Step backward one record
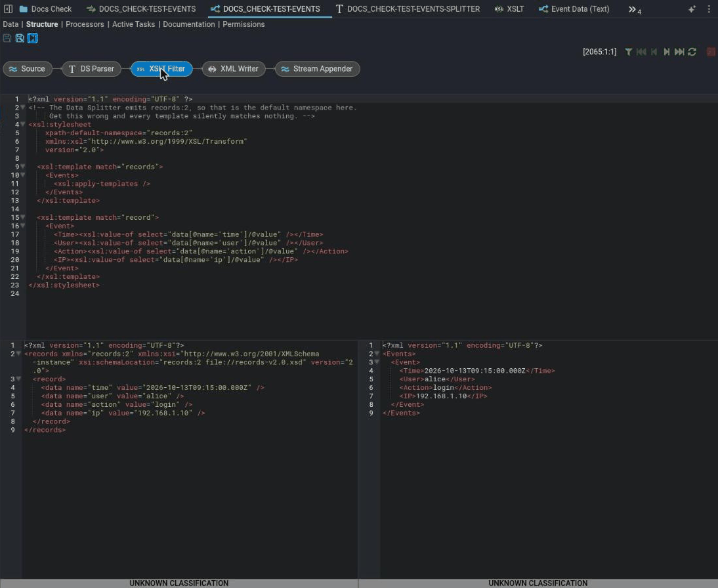This screenshot has height=588, width=718. pyautogui.click(x=654, y=52)
